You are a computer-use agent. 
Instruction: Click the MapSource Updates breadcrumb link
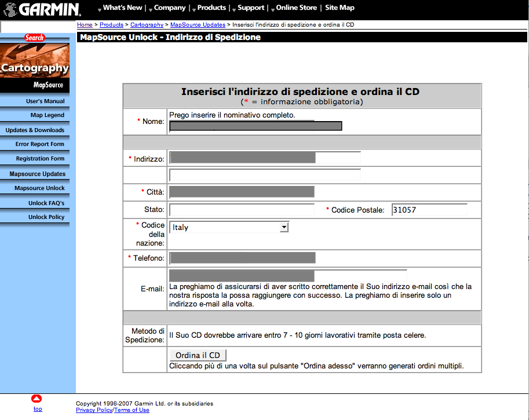point(198,25)
